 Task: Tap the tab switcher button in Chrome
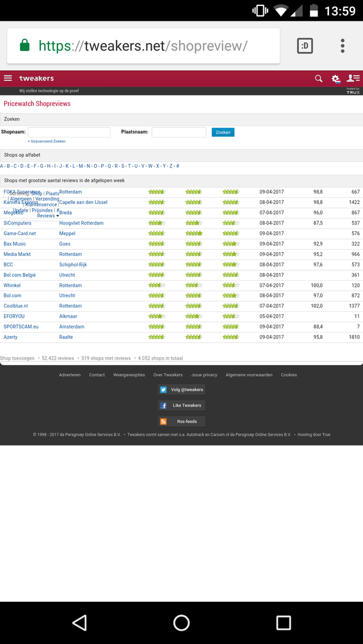pyautogui.click(x=305, y=46)
